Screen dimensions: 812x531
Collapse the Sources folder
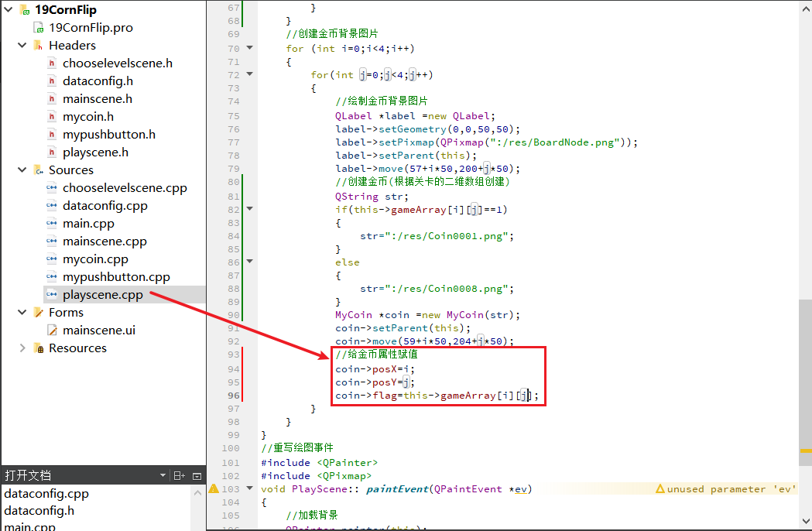(22, 170)
